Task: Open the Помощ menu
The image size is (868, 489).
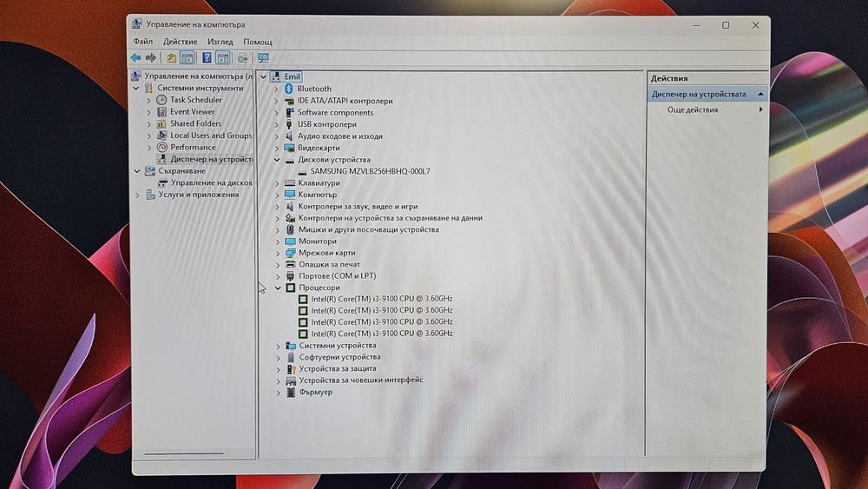Action: (x=258, y=42)
